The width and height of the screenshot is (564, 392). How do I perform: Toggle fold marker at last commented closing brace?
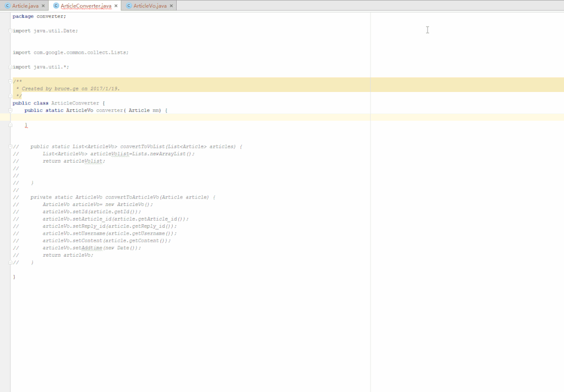10,262
